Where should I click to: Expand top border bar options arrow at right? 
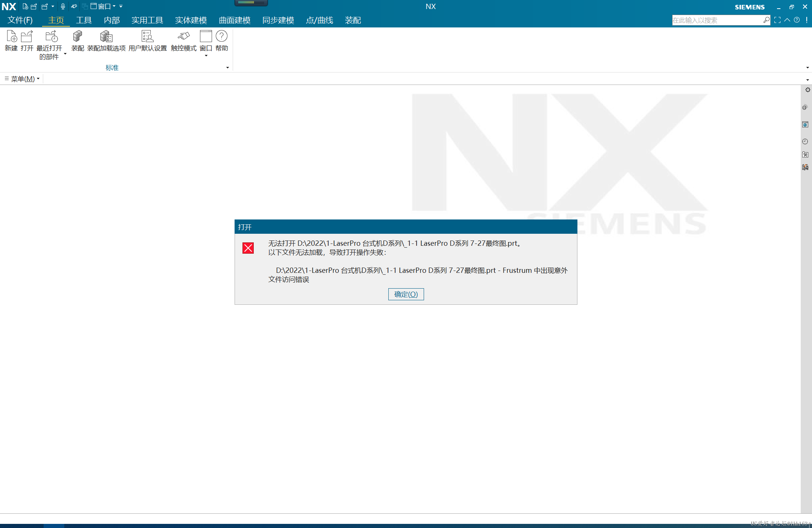[x=807, y=80]
